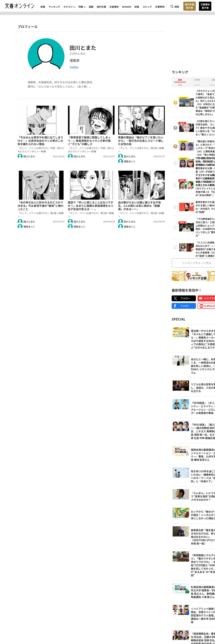The width and height of the screenshot is (215, 644).
Task: Click the 田川とまた profile avatar image
Action: [46, 54]
